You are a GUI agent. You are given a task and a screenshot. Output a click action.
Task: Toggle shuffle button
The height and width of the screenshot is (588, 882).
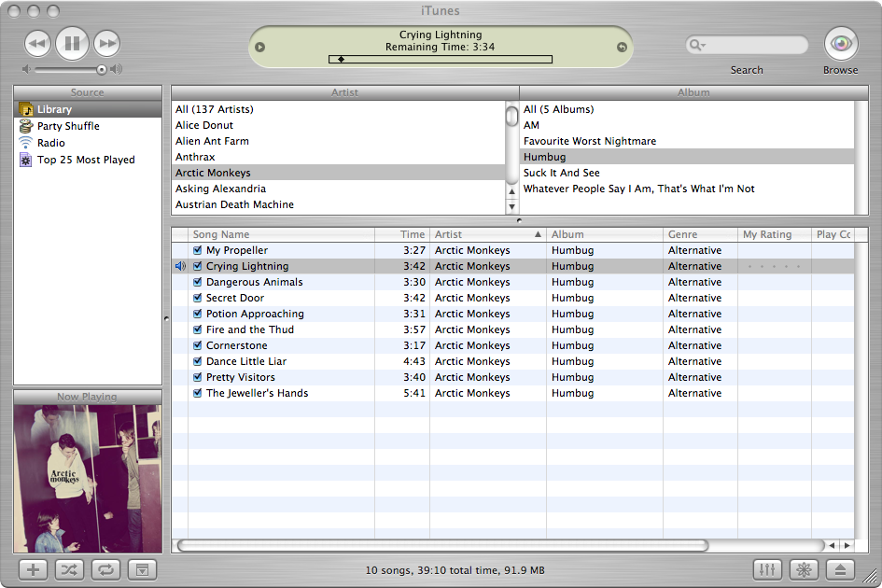(69, 570)
